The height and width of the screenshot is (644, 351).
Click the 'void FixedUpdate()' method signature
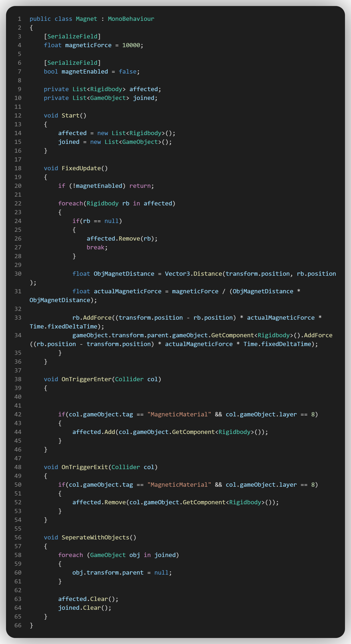point(76,168)
